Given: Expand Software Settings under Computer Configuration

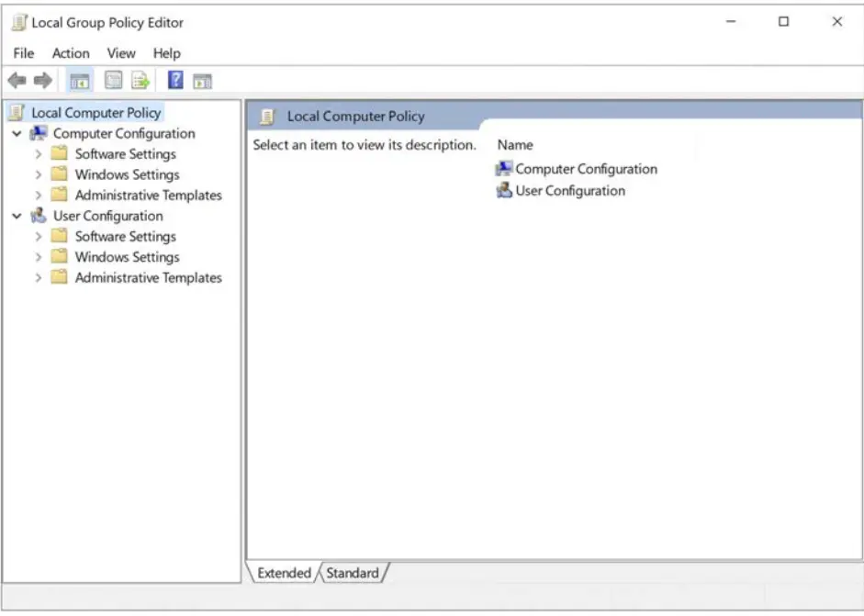Looking at the screenshot, I should pos(39,154).
